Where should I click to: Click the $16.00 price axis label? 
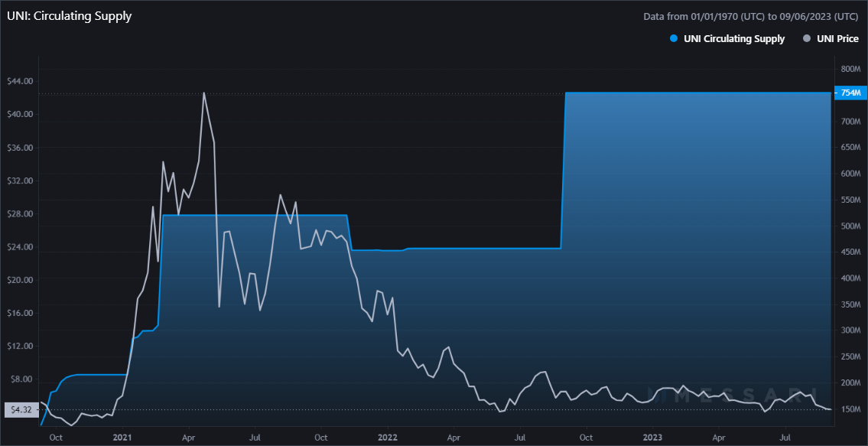point(20,313)
